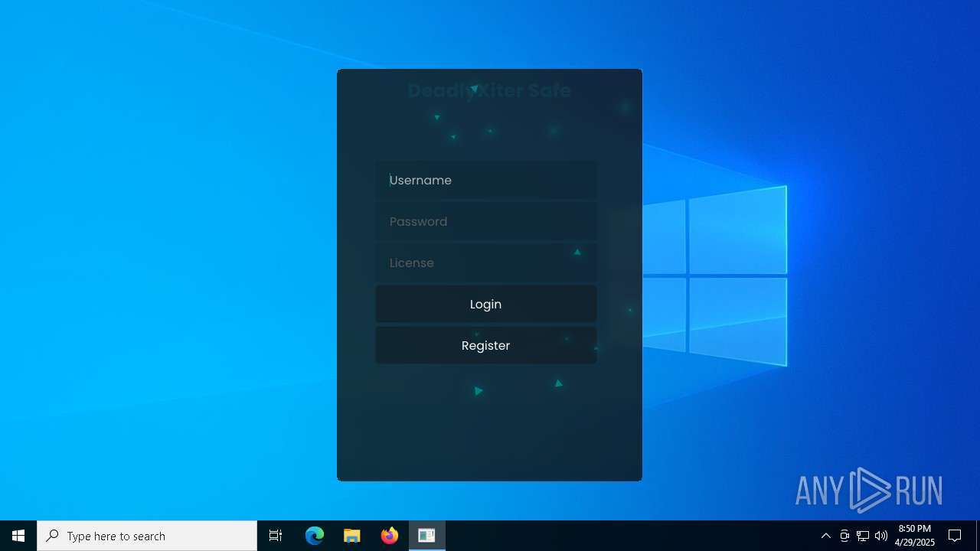Click the taskbar search box
Screen dimensions: 980x551
(147, 536)
